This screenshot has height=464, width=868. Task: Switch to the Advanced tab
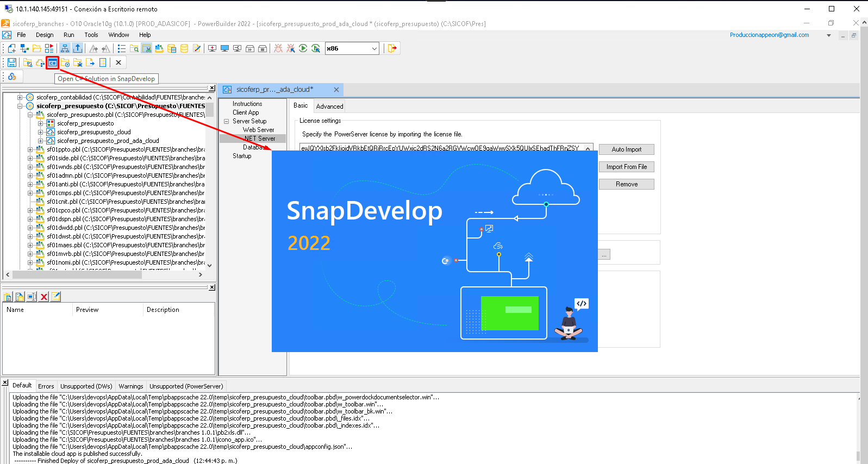point(329,106)
